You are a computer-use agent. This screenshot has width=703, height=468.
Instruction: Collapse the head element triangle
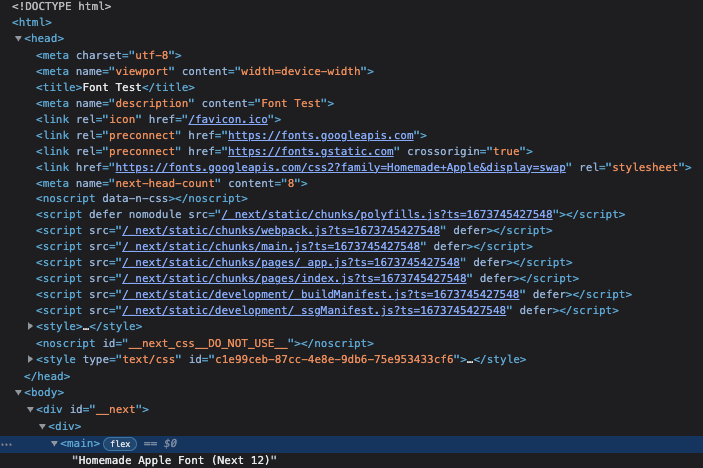point(18,39)
